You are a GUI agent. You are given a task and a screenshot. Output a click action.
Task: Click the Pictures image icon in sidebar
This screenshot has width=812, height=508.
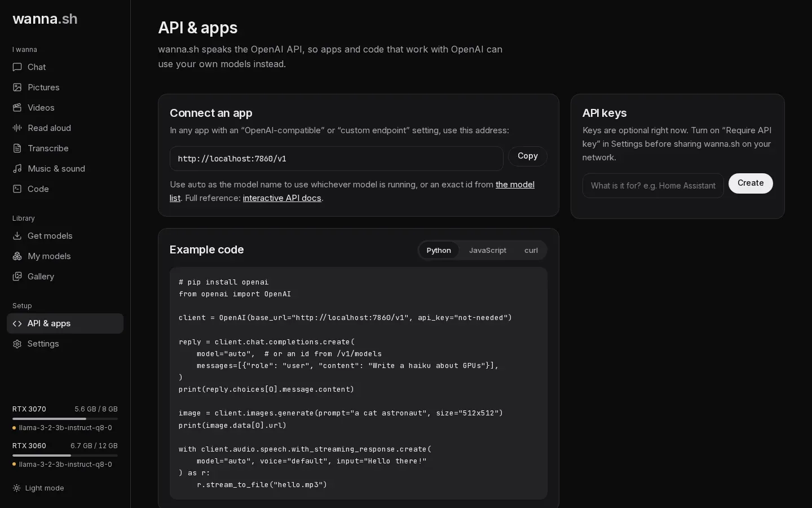click(17, 87)
